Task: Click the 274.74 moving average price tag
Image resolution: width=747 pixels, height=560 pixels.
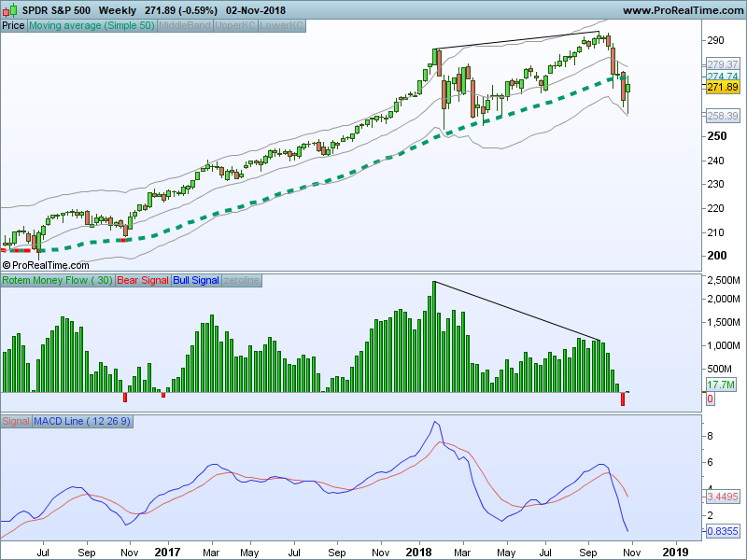Action: 722,77
